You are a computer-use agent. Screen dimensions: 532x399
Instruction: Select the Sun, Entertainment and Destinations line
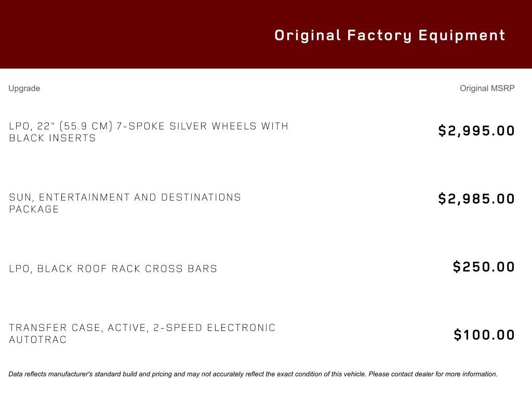tap(125, 197)
